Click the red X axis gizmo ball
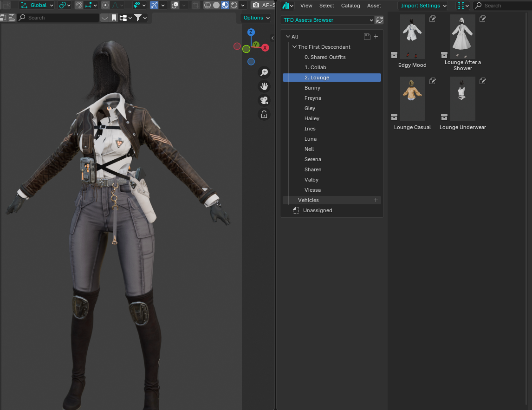 (265, 48)
